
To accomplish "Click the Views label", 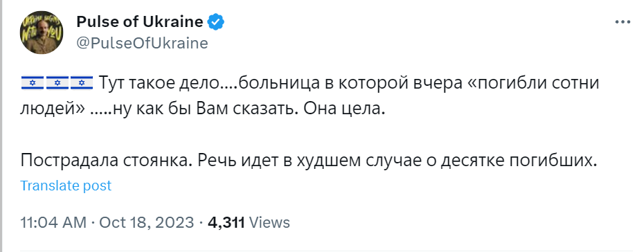I will pos(269,222).
